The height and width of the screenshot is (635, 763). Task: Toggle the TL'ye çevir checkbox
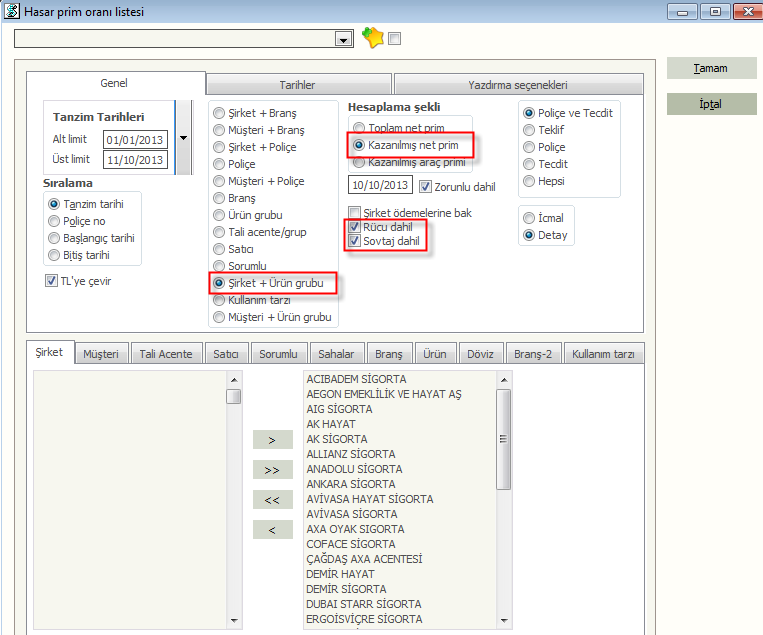point(52,281)
